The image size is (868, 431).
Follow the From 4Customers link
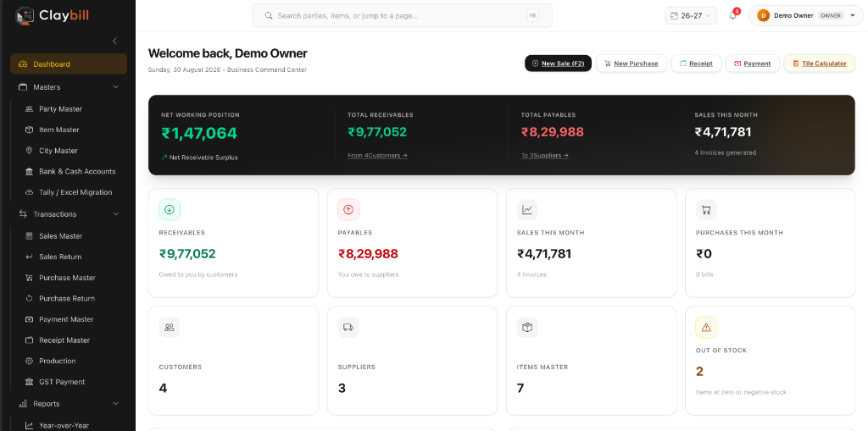pyautogui.click(x=377, y=156)
